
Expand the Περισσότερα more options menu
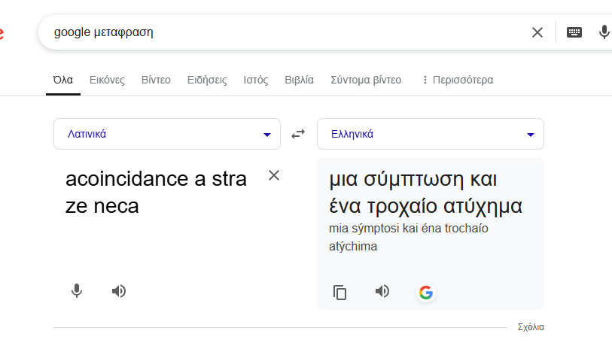click(x=457, y=80)
